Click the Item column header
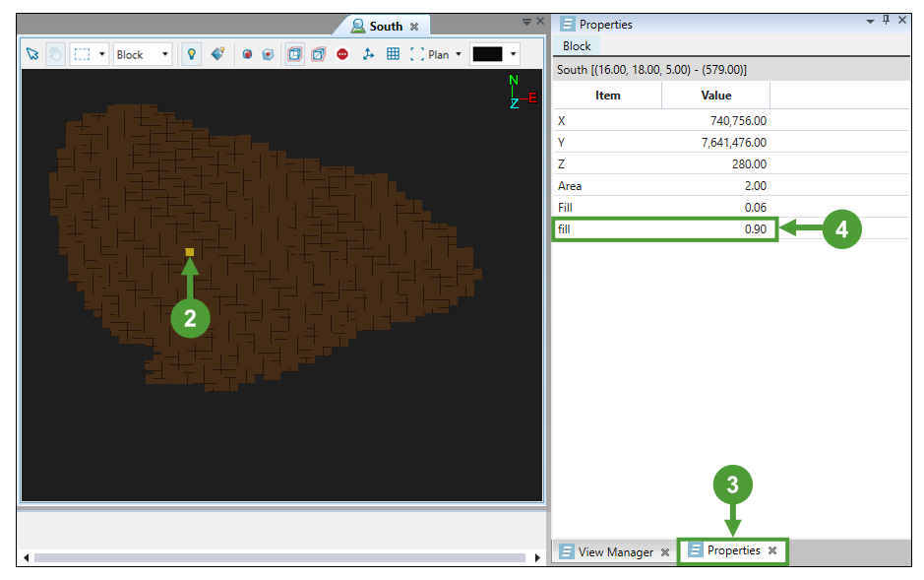This screenshot has width=924, height=580. 608,96
